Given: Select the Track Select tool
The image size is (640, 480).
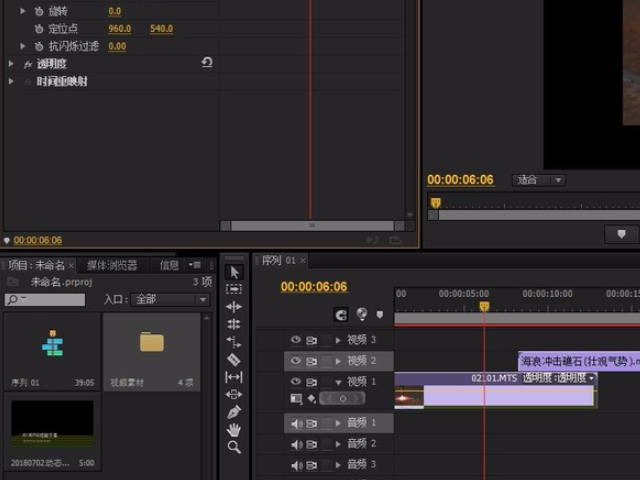Looking at the screenshot, I should [234, 289].
